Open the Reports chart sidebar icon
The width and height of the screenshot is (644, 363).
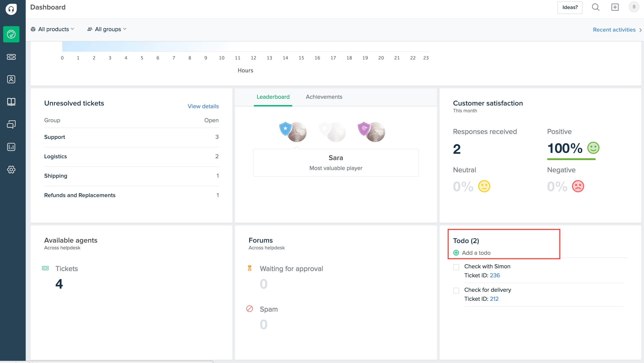[x=11, y=147]
